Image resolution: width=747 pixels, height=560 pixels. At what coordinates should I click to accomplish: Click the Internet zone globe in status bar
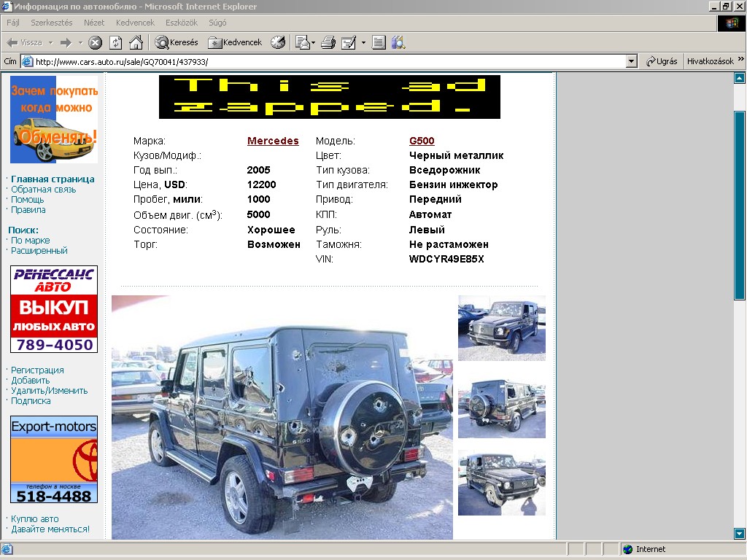pyautogui.click(x=627, y=549)
